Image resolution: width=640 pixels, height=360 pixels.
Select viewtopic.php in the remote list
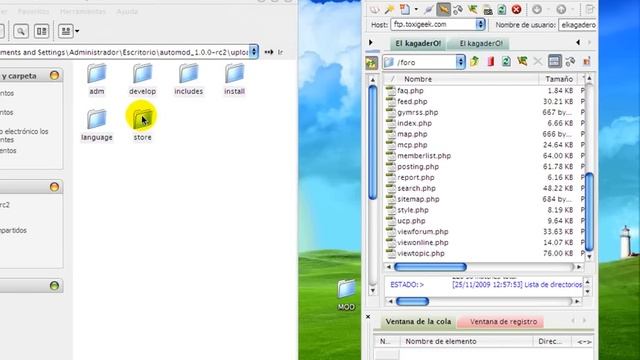421,253
